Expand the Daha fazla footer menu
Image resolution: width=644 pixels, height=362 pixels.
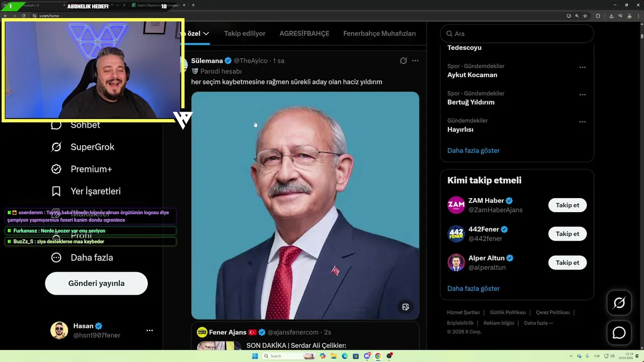538,323
